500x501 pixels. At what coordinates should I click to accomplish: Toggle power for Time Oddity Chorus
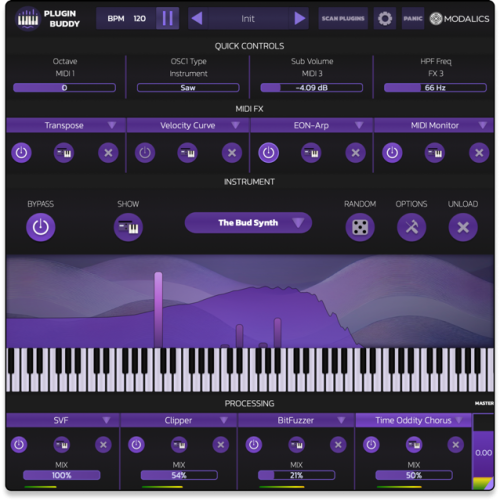pos(371,445)
